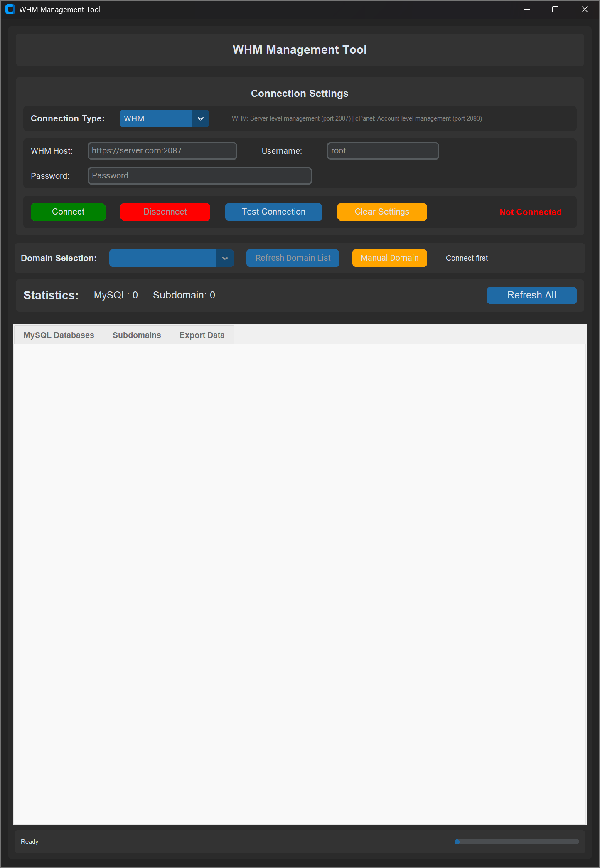Select the Password input box

point(200,175)
